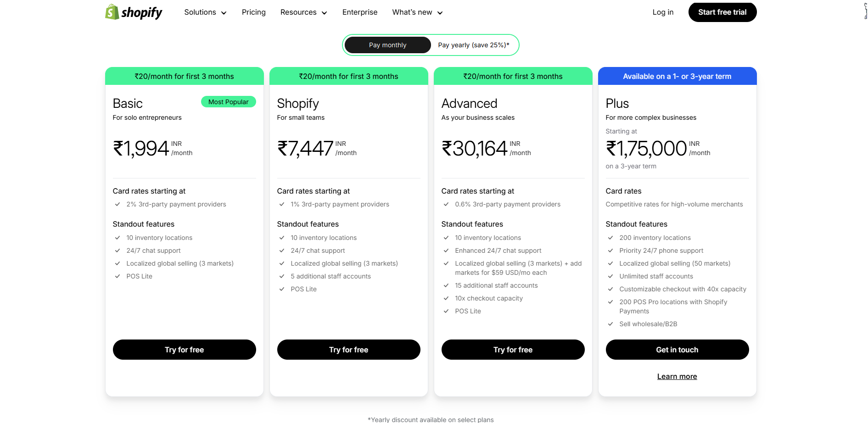Click checkmark next to Sell wholesale/B2B

tap(610, 324)
